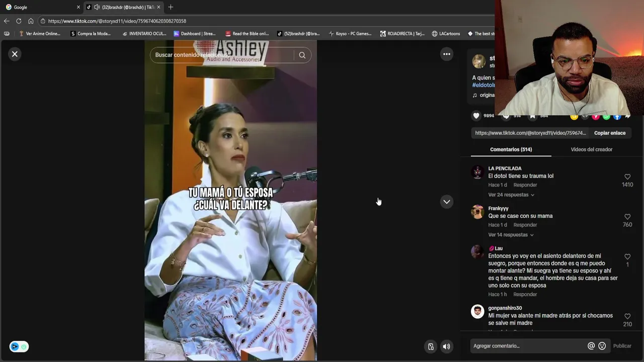Screen dimensions: 644x362
Task: Close the TikTok video viewer
Action: pos(15,54)
